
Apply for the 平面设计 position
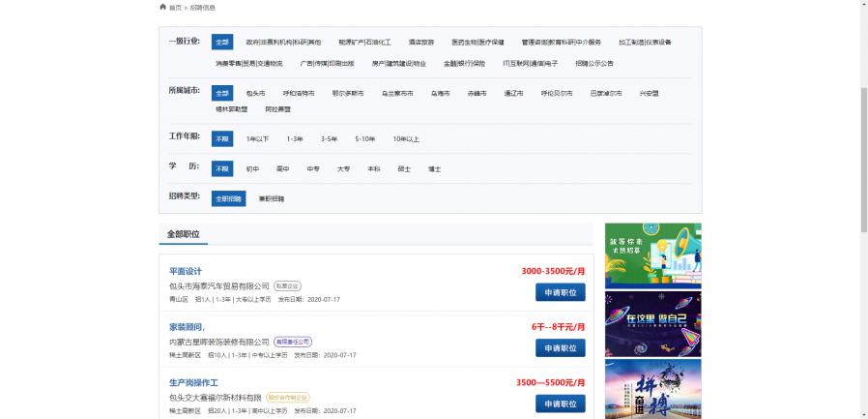click(x=560, y=292)
